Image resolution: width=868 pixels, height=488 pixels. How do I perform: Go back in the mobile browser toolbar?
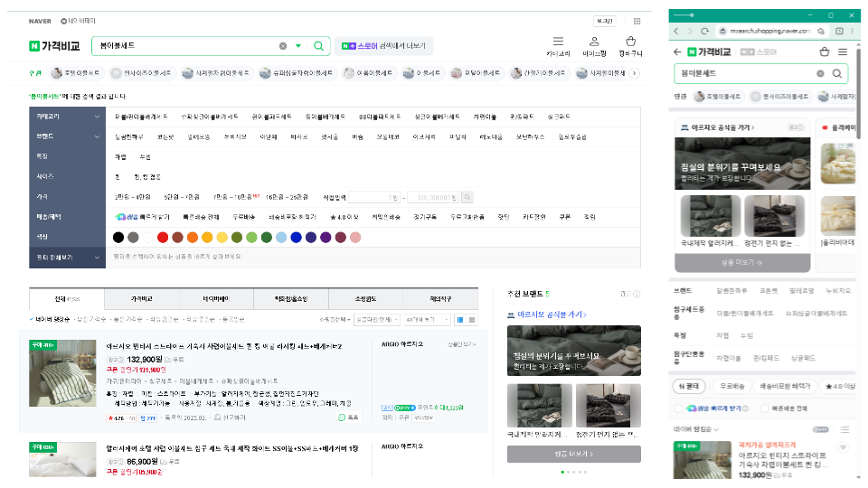676,31
